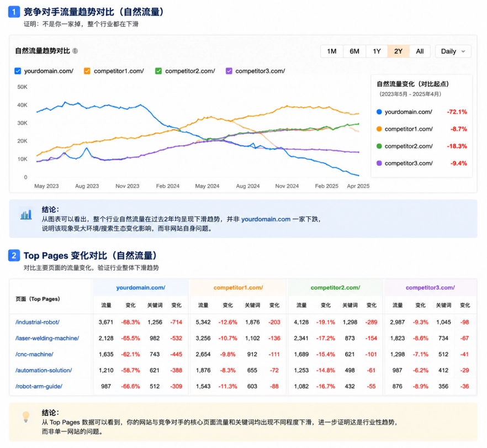487x448 pixels.
Task: Switch to the All time range
Action: pos(420,51)
